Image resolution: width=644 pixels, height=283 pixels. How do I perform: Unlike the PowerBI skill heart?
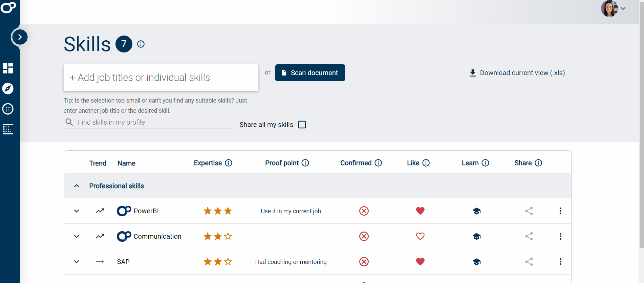420,211
